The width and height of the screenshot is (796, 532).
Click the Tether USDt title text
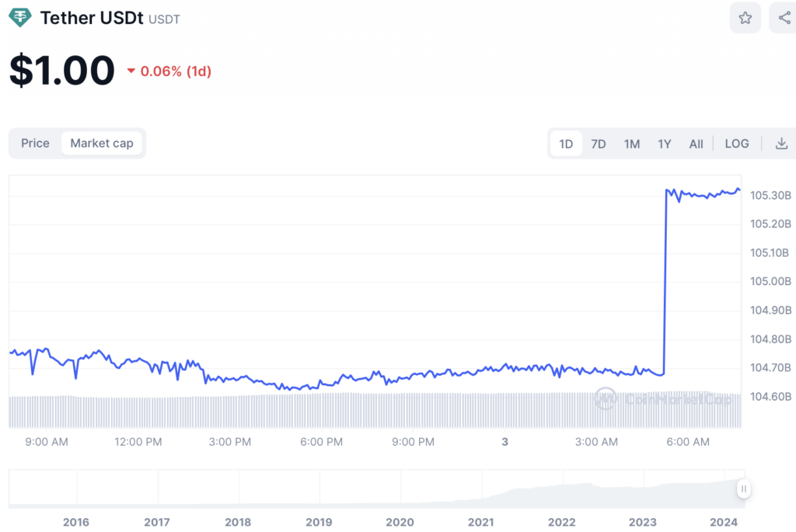pyautogui.click(x=92, y=18)
